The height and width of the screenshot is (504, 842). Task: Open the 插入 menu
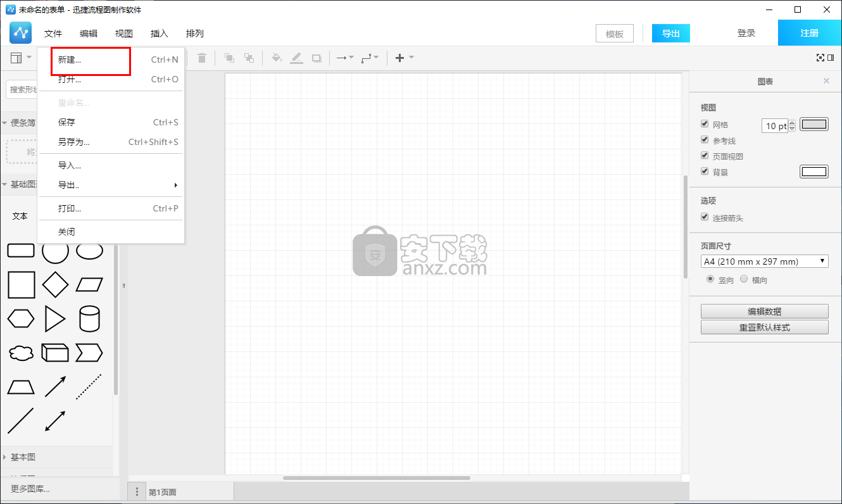pos(160,34)
